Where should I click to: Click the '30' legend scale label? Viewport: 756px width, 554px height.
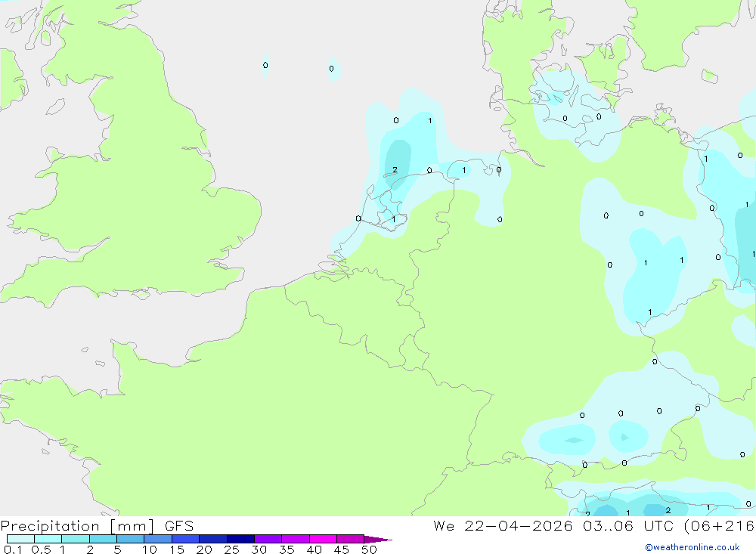click(x=259, y=549)
